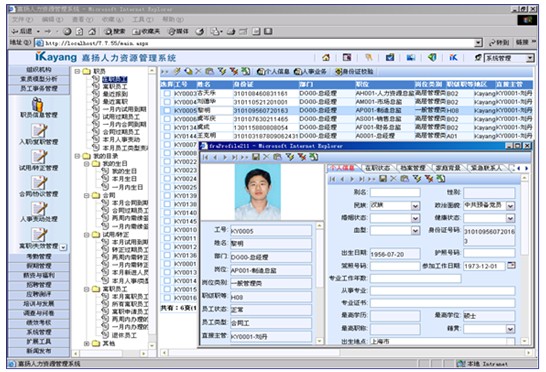
Task: Expand the 其他 tree folder
Action: 87,343
